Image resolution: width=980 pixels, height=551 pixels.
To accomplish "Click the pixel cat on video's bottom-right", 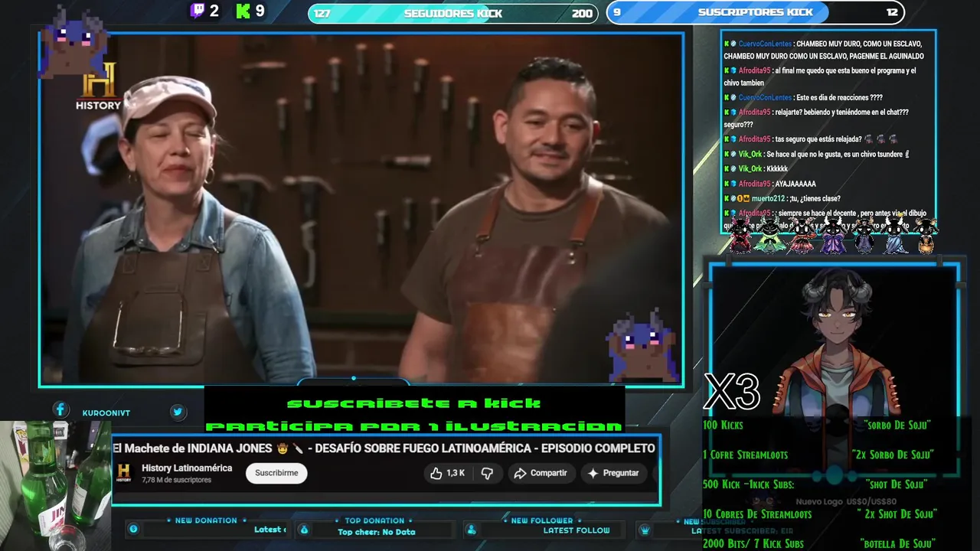I will [642, 344].
